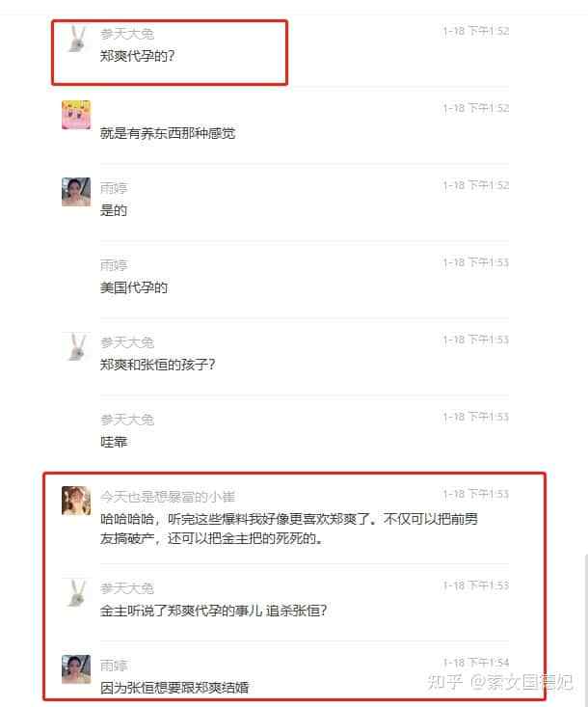Select message starting 哈哈哈哈，听完这些爆料
588x707 pixels.
289,529
